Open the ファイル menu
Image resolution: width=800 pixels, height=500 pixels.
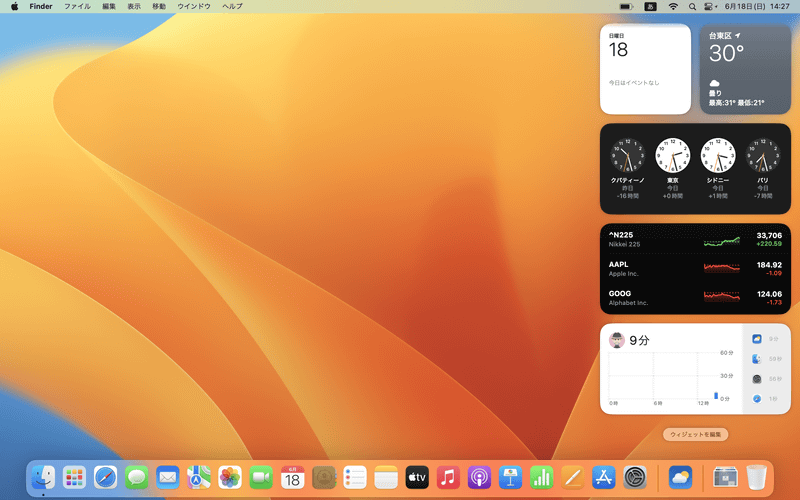coord(77,7)
